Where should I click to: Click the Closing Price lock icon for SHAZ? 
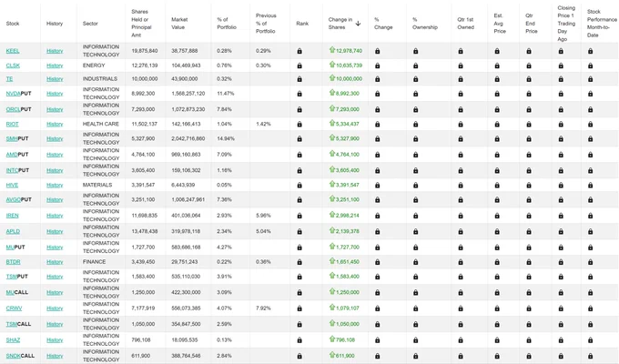pos(561,340)
